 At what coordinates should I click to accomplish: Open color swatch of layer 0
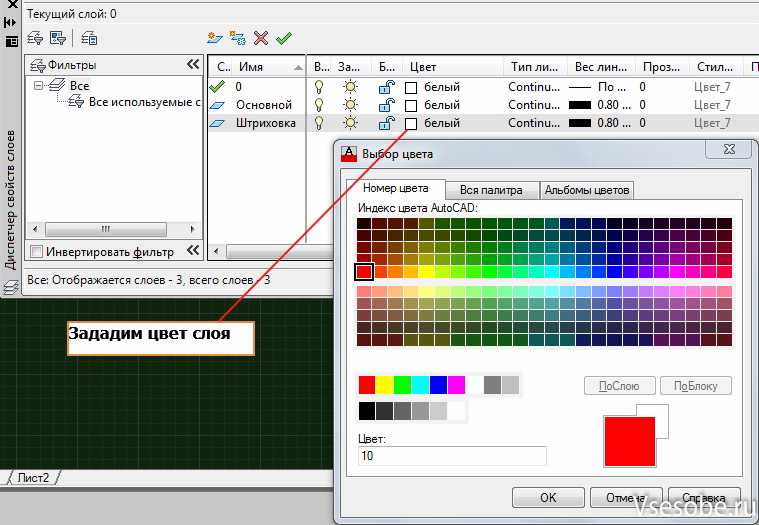[410, 88]
